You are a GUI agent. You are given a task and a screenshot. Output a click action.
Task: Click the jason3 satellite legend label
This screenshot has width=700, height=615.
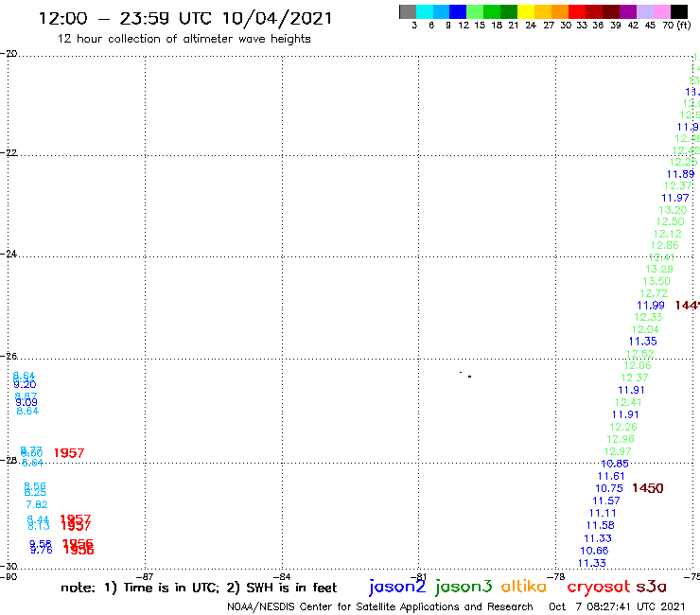coord(464,587)
